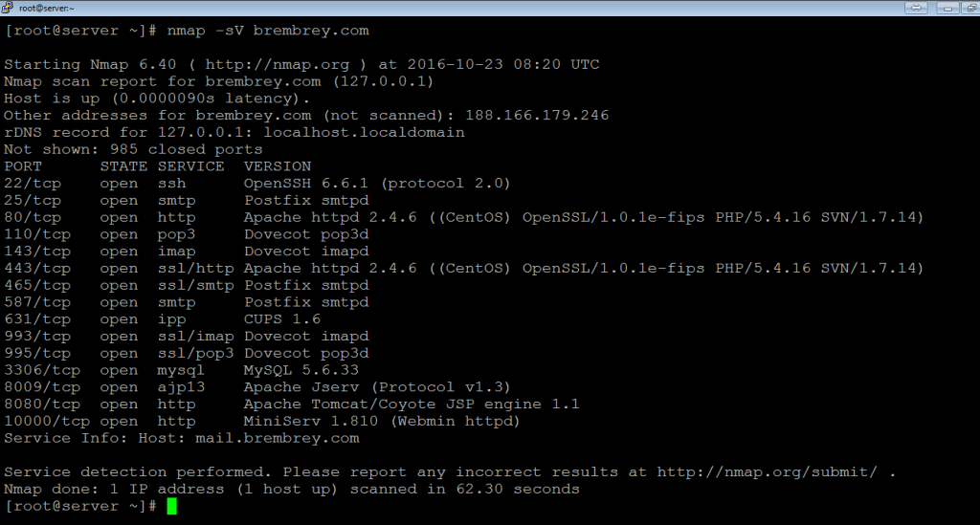Click the 10000/tcp port entry
980x525 pixels.
tap(47, 422)
